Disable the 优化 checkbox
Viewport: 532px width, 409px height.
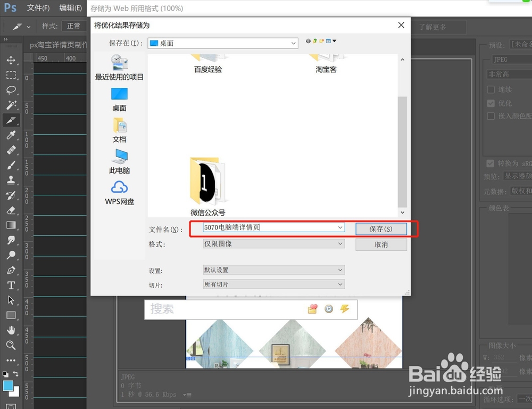tap(490, 103)
